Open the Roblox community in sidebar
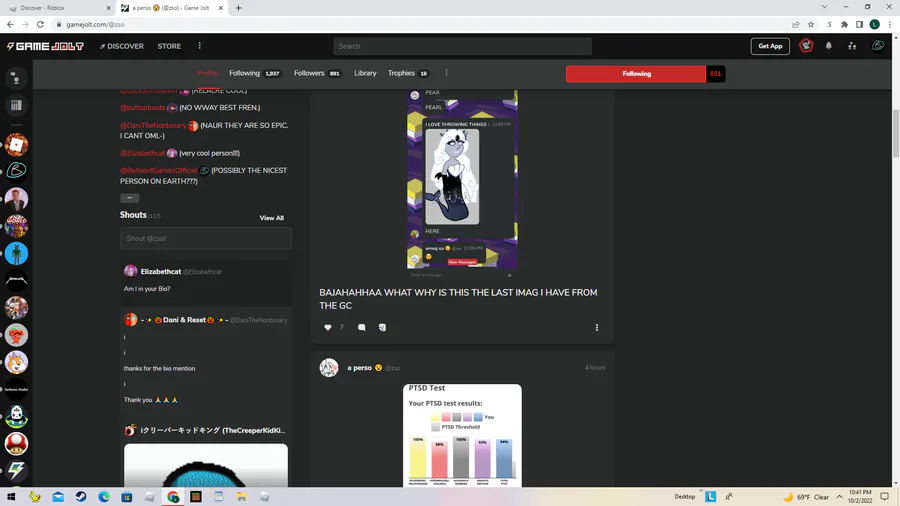Image resolution: width=900 pixels, height=506 pixels. (x=16, y=145)
